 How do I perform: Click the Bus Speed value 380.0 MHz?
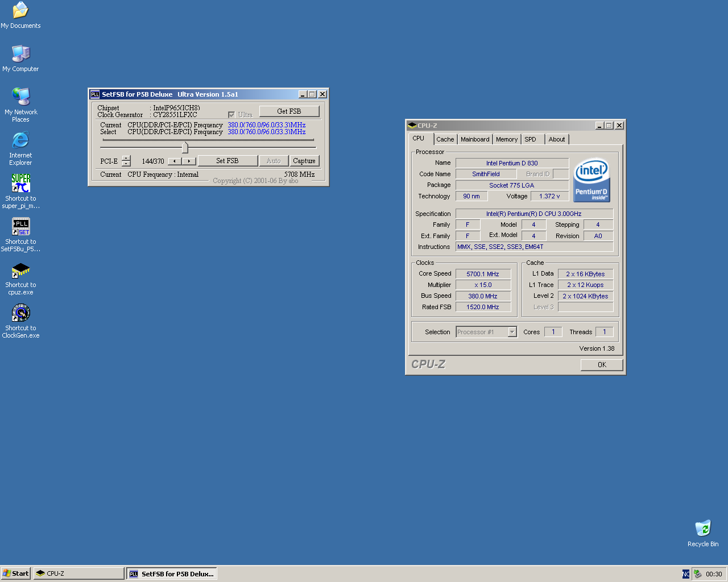pos(483,296)
